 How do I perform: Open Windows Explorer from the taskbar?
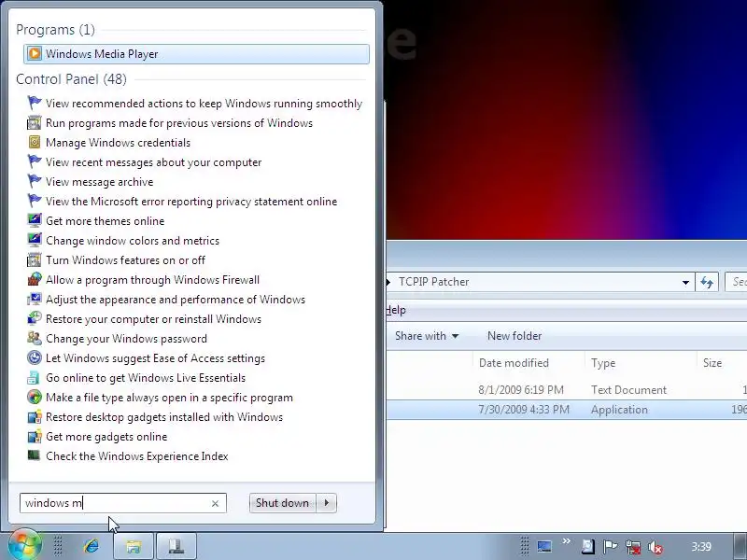coord(134,546)
